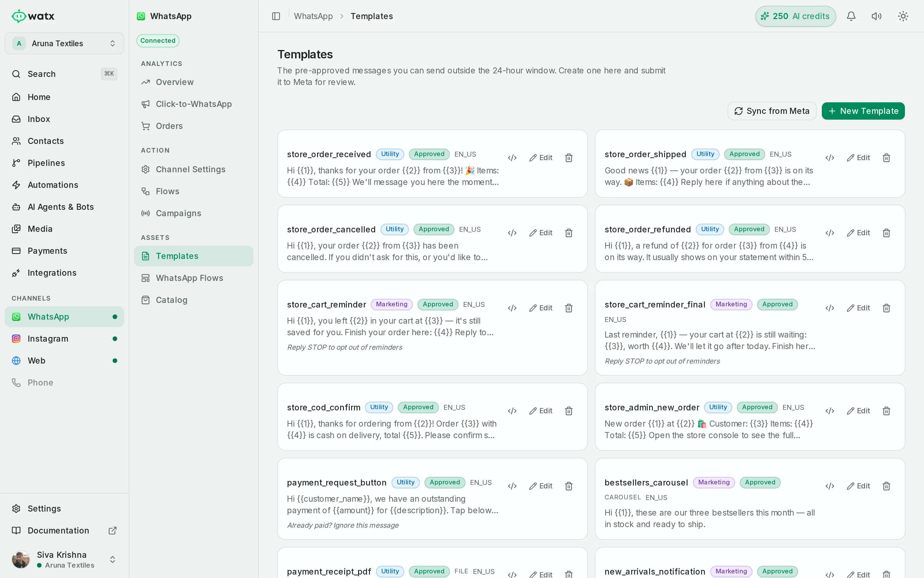Open the watx logo home
This screenshot has height=578, width=924.
[33, 16]
